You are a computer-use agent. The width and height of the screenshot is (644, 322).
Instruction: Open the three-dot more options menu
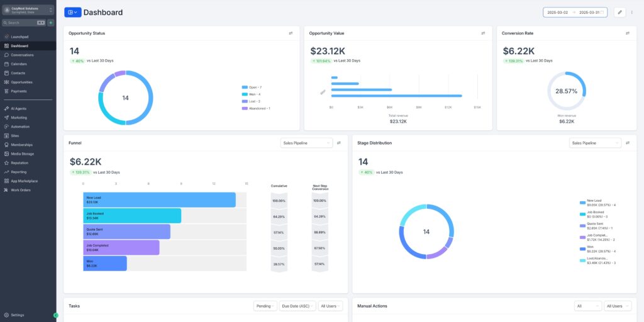tap(631, 13)
